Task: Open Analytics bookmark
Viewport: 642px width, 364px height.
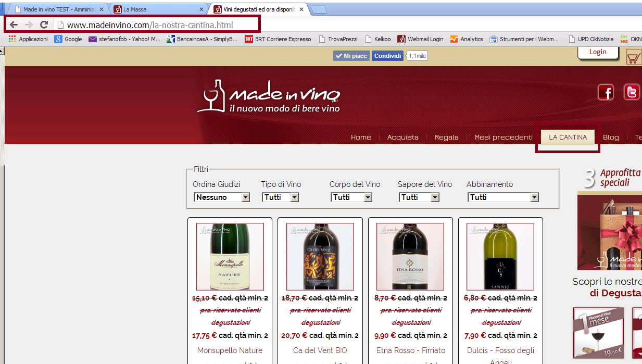Action: pos(467,39)
